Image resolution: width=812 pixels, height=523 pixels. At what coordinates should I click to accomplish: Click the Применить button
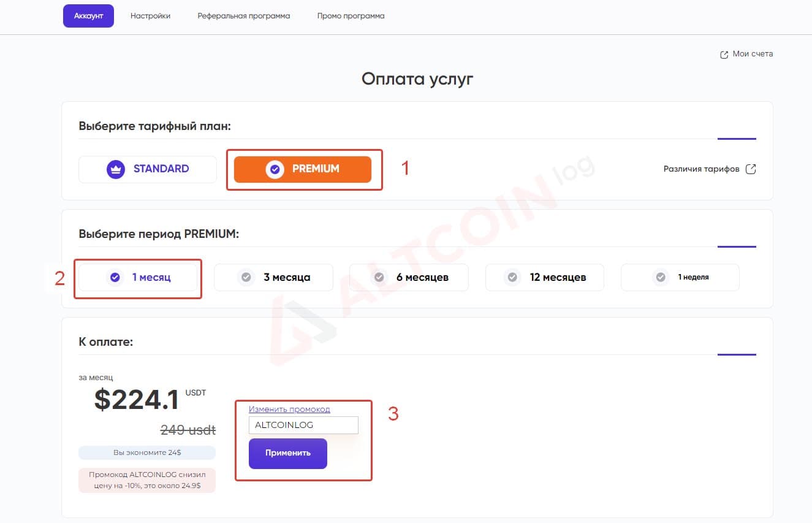pyautogui.click(x=288, y=453)
